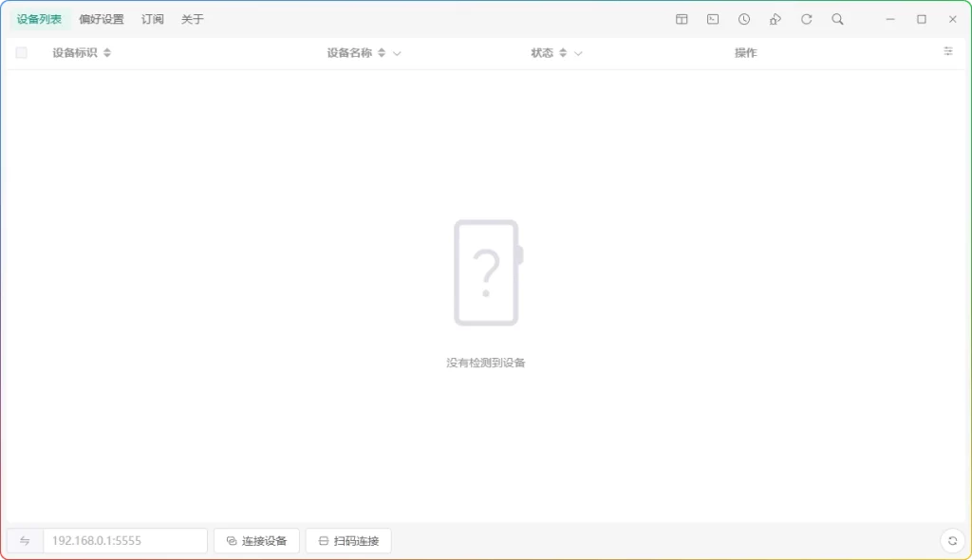Screen dimensions: 972x560
Task: Open the connection history clock icon
Action: pyautogui.click(x=744, y=19)
